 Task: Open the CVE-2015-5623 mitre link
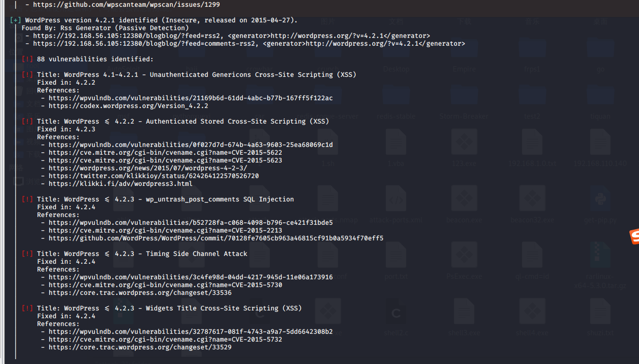click(x=165, y=160)
